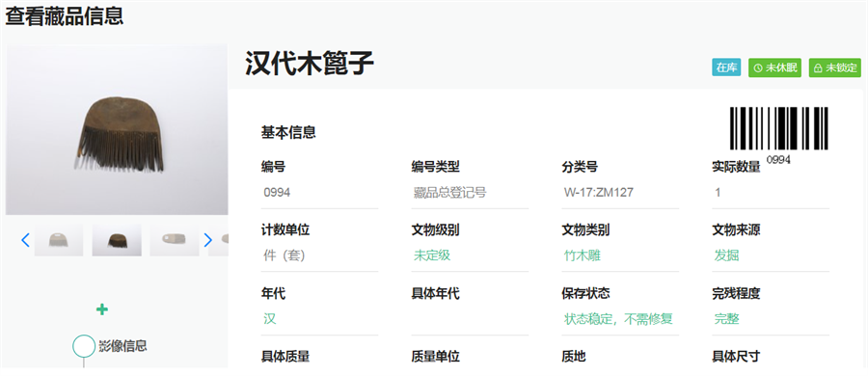The width and height of the screenshot is (868, 376).
Task: Click the green plus icon
Action: coord(102,309)
